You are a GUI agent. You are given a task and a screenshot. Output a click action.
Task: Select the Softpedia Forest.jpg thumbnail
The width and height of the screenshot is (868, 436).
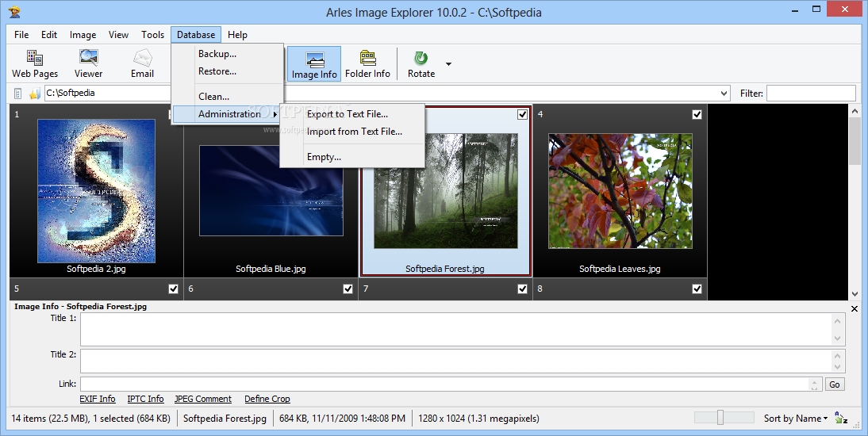(446, 191)
